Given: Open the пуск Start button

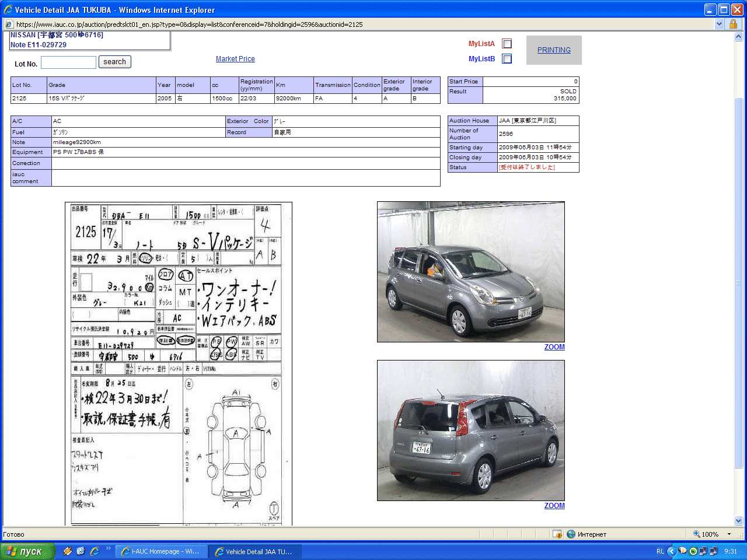Looking at the screenshot, I should [27, 551].
